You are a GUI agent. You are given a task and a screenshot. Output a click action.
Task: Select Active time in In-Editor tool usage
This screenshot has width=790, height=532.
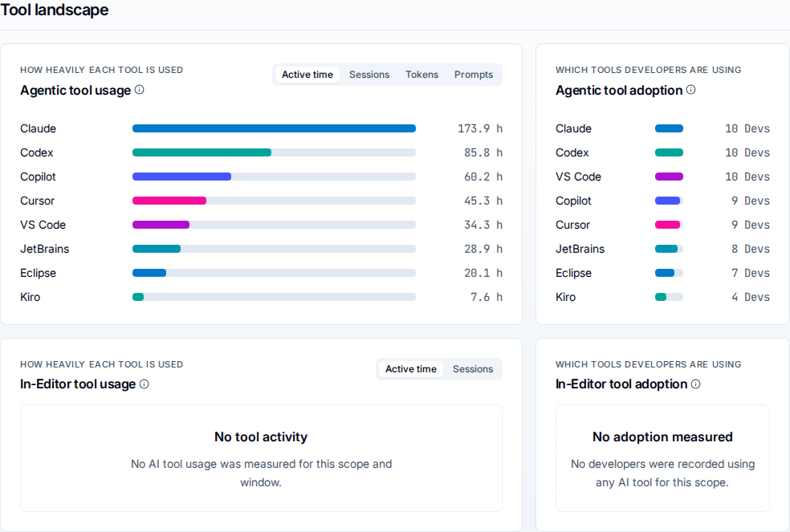point(411,369)
